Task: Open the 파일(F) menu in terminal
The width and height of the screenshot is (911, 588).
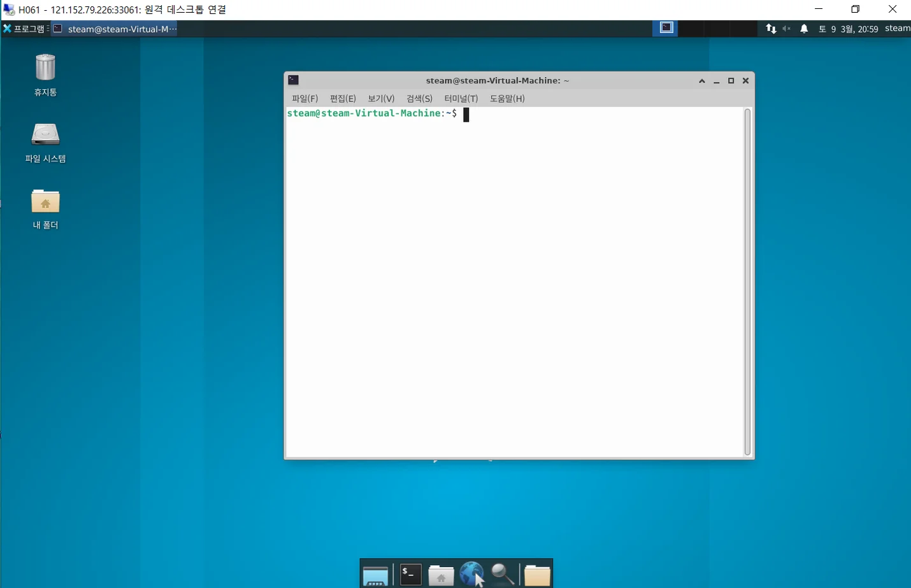Action: 305,98
